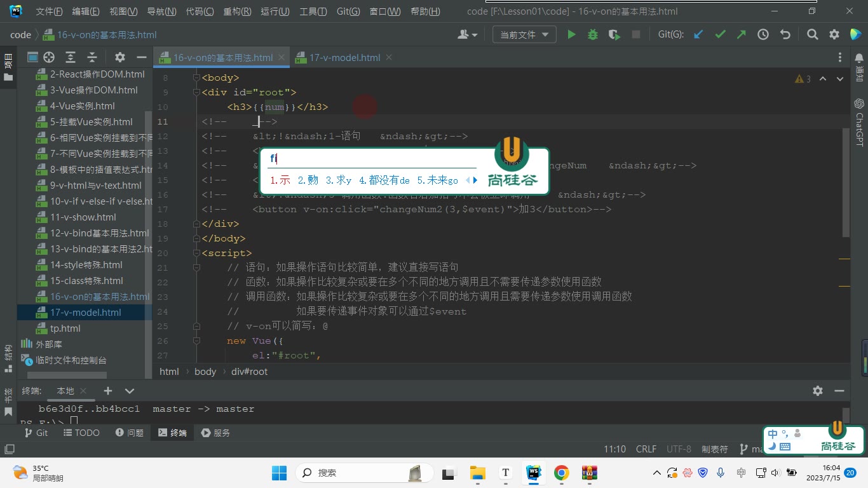Viewport: 868px width, 488px height.
Task: Collapse all items in the project panel
Action: tap(92, 57)
